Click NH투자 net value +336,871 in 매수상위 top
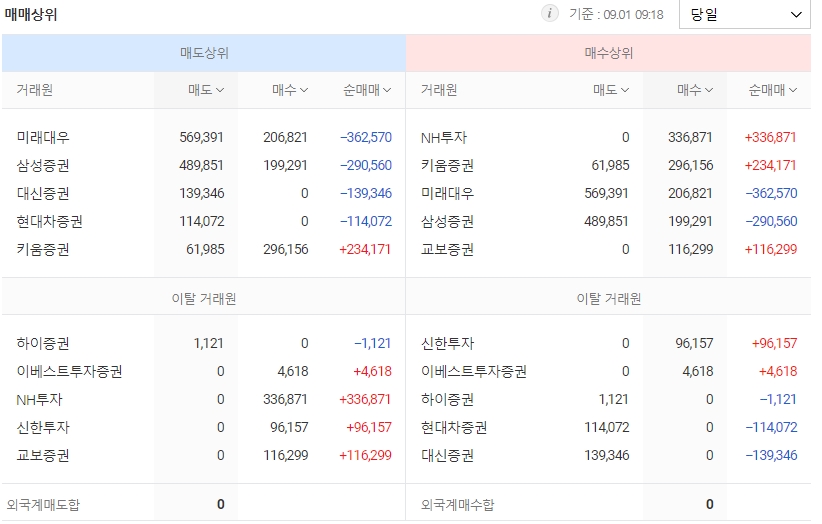The image size is (822, 524). point(771,137)
